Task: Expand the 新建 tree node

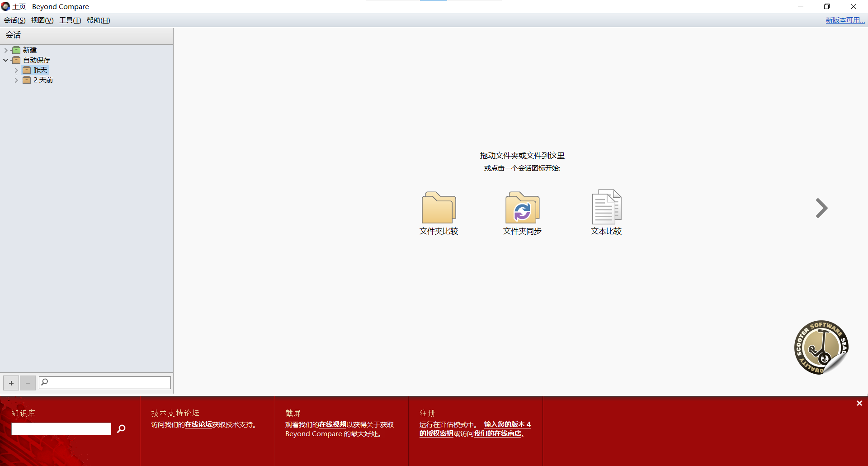Action: [x=6, y=50]
